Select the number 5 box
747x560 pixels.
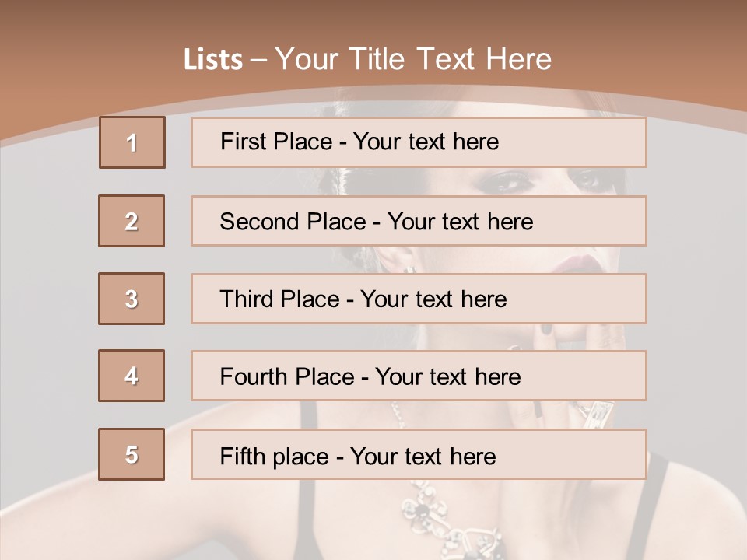[132, 454]
